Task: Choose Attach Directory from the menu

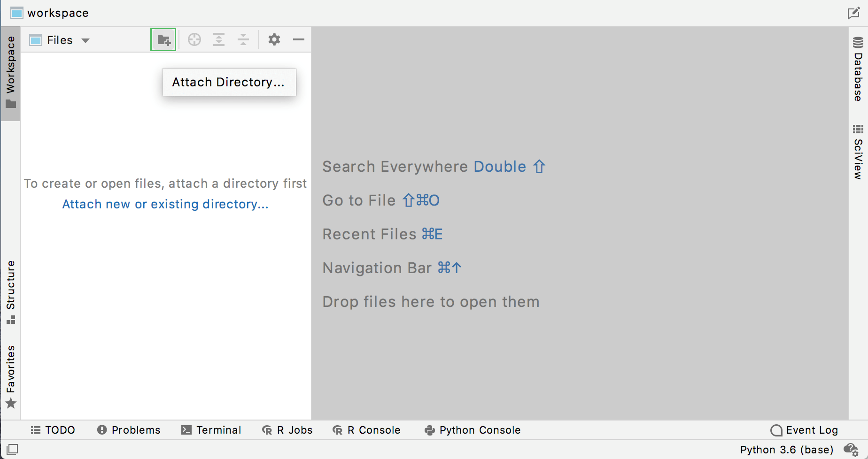Action: [x=229, y=82]
